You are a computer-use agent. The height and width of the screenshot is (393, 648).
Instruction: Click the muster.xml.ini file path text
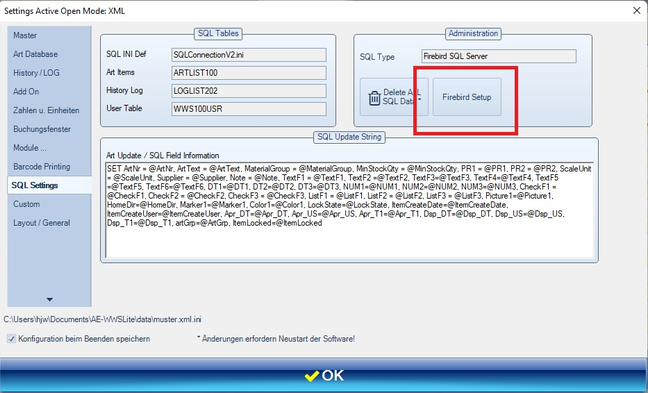(x=102, y=319)
